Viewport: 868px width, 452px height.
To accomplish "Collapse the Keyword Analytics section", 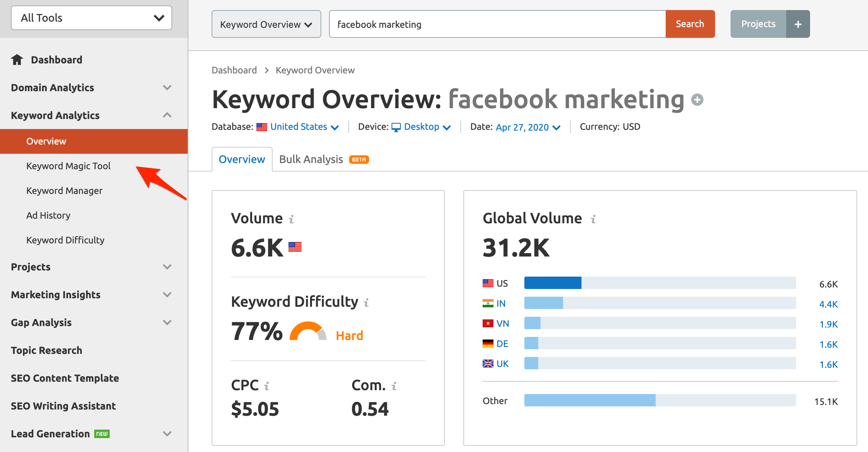I will pos(167,116).
